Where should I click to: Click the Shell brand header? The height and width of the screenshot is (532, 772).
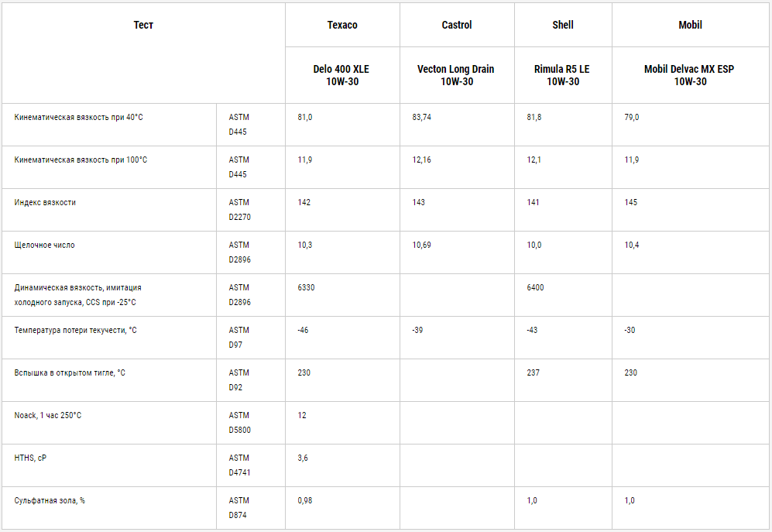point(563,25)
